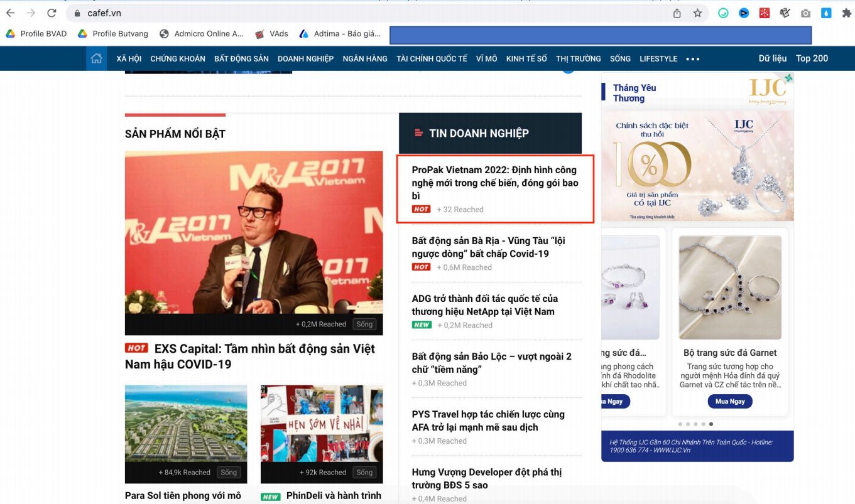Go to the BẤT ĐỘNG SẢN section

click(241, 58)
